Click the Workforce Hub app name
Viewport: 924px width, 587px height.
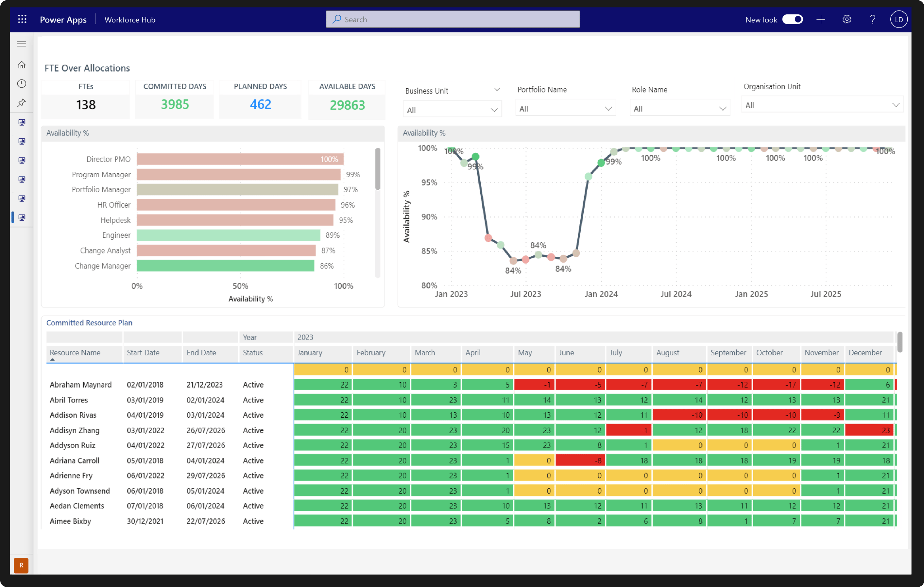pyautogui.click(x=130, y=20)
